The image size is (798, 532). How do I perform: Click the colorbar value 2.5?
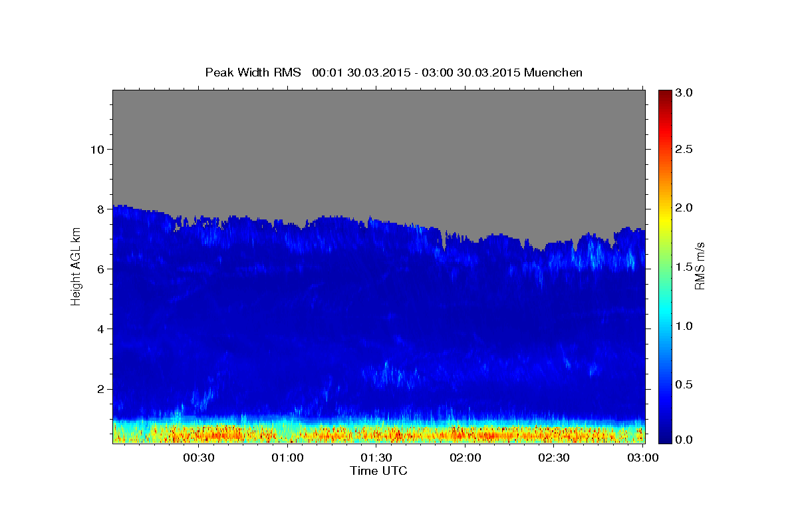(x=685, y=149)
